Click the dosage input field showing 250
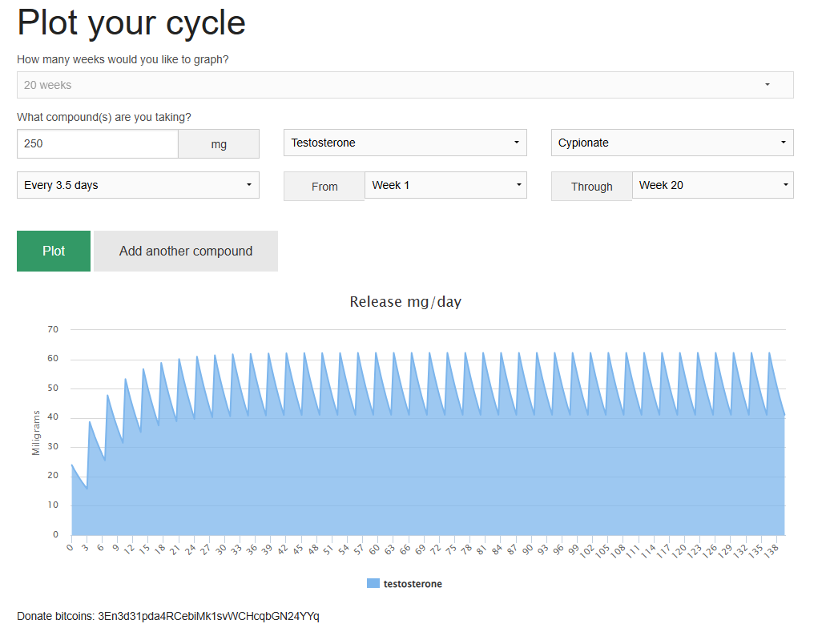The height and width of the screenshot is (644, 826). (x=97, y=143)
